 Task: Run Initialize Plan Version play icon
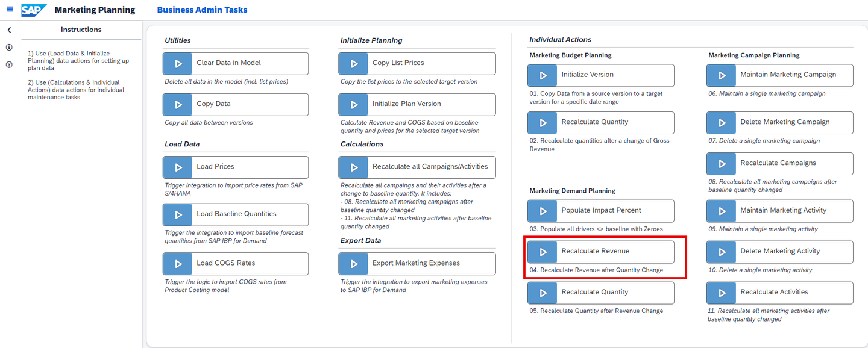(353, 104)
